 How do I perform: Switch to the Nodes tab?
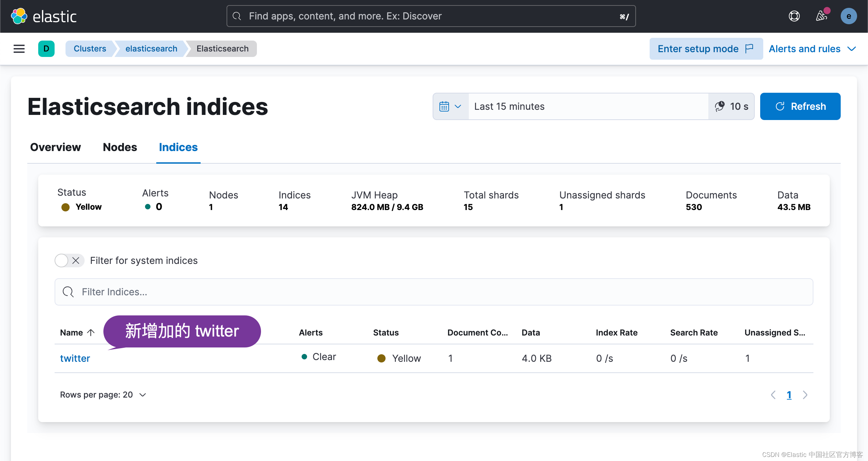[120, 147]
